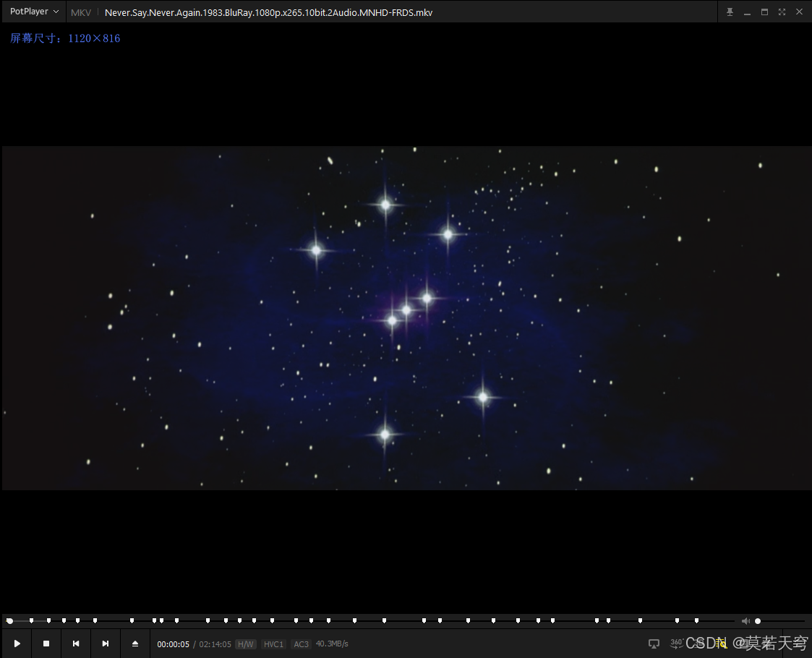Click the seek bar position thumb
812x658 pixels.
9,620
